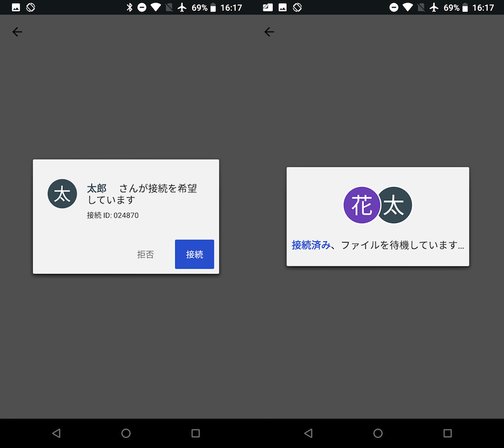Viewport: 504px width, 448px height.
Task: Tap Android back button on right screen
Action: (308, 434)
